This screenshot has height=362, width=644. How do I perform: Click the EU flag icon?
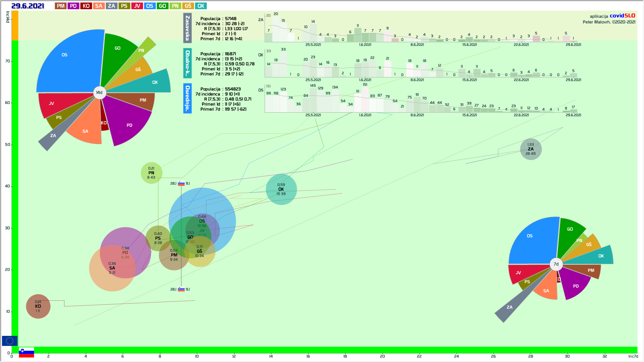[x=9, y=341]
